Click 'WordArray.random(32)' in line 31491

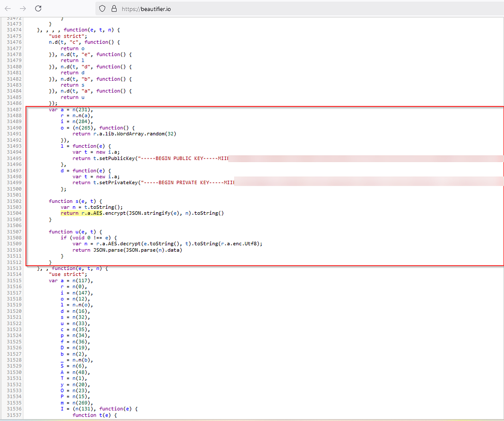[x=147, y=134]
